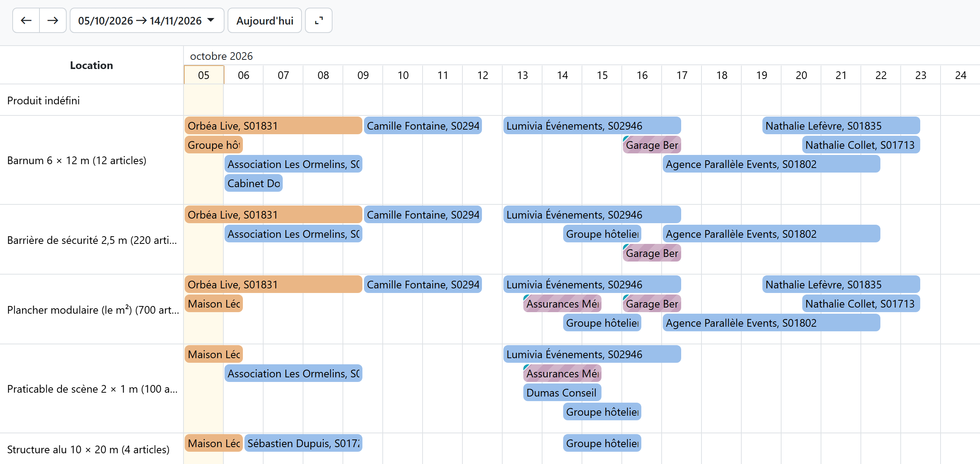
Task: Click the Location column header
Action: [92, 65]
